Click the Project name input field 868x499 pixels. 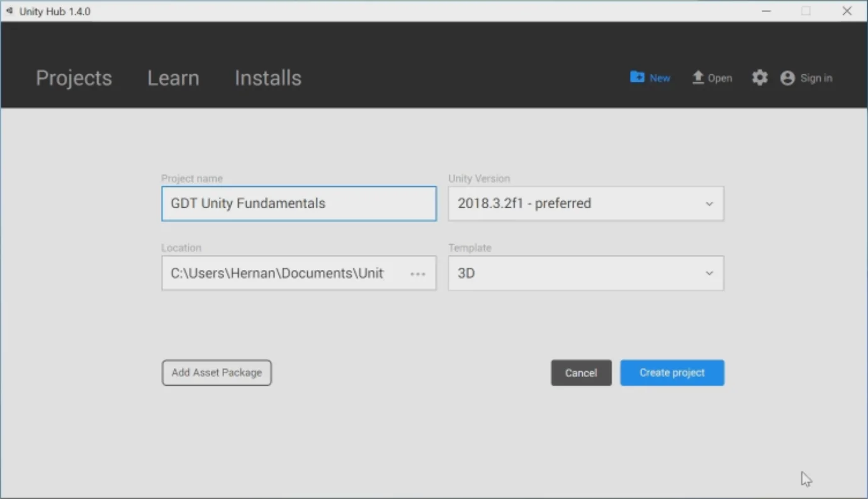coord(299,203)
